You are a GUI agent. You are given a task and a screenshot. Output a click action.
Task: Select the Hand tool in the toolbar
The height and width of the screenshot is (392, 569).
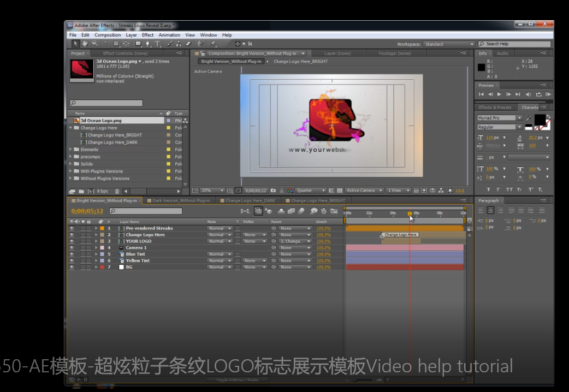86,44
